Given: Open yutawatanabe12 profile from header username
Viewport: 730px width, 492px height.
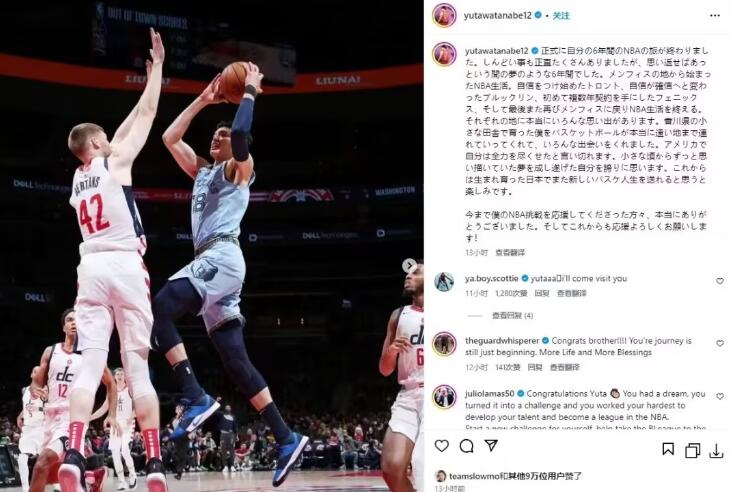Looking at the screenshot, I should 498,15.
